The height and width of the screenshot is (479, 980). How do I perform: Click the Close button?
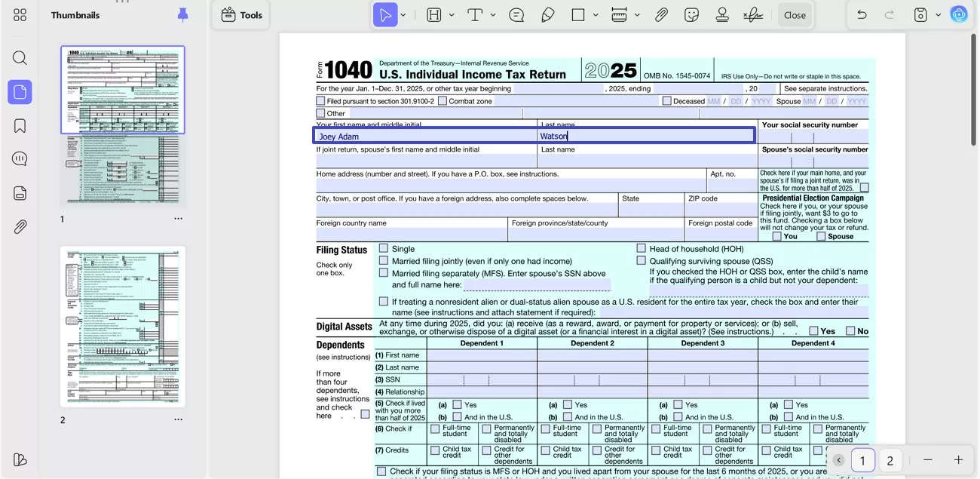pos(795,14)
